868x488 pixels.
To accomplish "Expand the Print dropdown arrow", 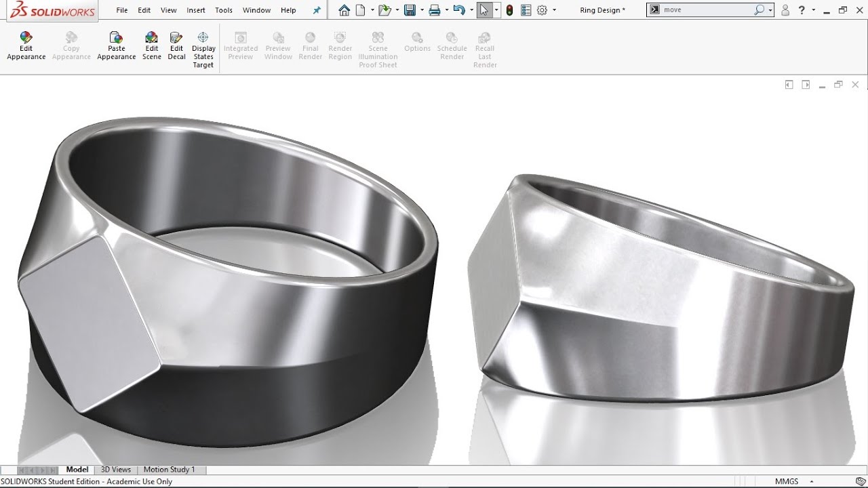I will click(447, 10).
